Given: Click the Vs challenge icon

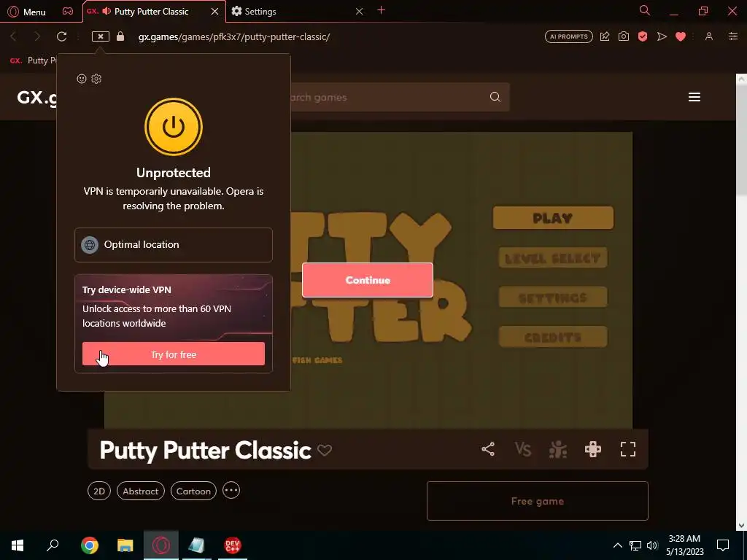Looking at the screenshot, I should pyautogui.click(x=522, y=449).
